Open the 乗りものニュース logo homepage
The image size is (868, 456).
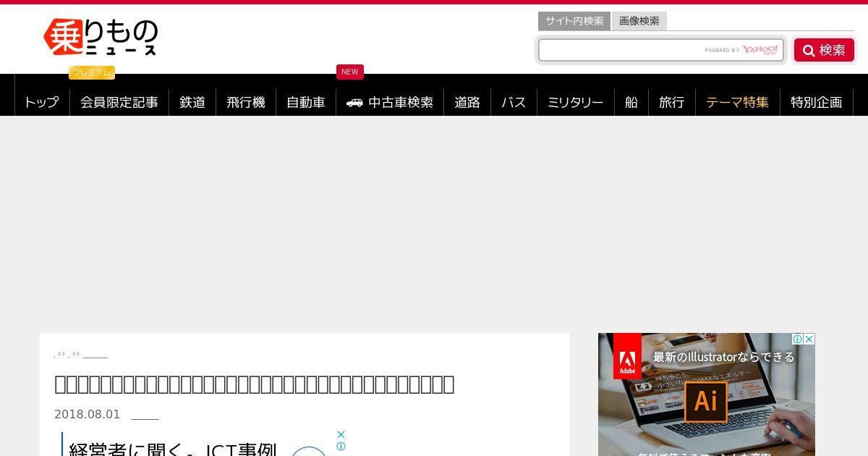click(x=101, y=38)
